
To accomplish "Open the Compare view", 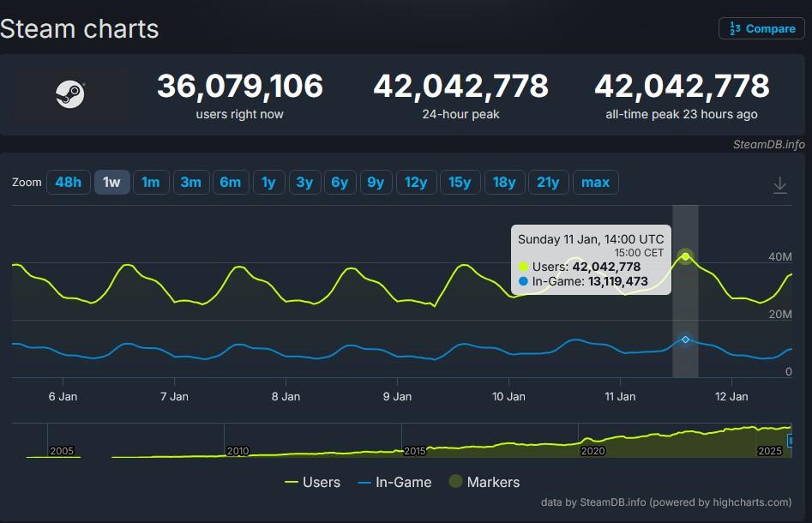I will [761, 28].
